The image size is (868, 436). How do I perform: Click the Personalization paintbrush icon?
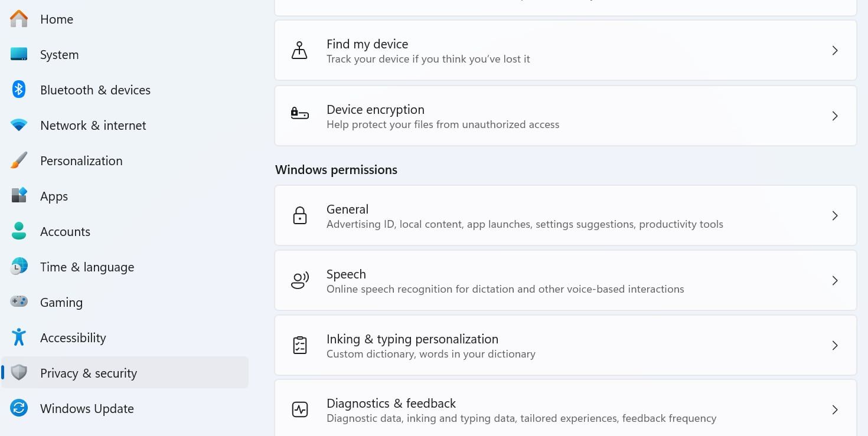point(18,160)
